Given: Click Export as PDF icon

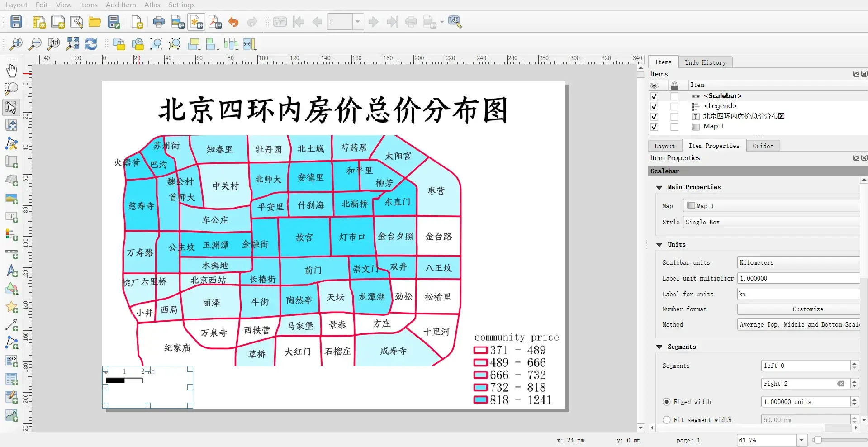Looking at the screenshot, I should click(215, 22).
